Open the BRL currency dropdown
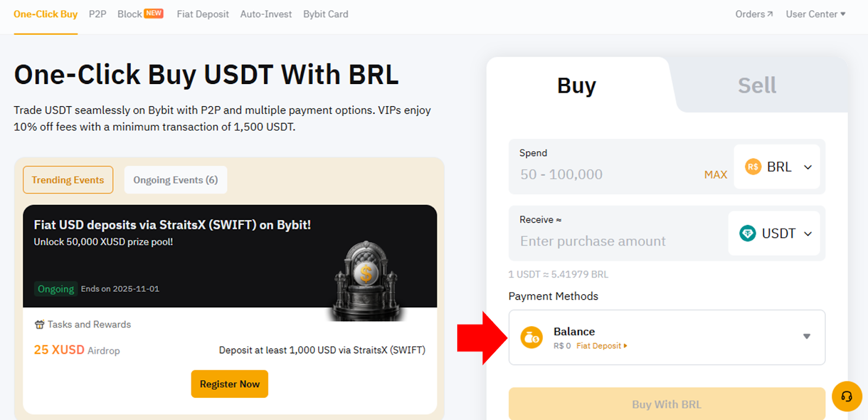This screenshot has width=868, height=420. click(x=808, y=167)
